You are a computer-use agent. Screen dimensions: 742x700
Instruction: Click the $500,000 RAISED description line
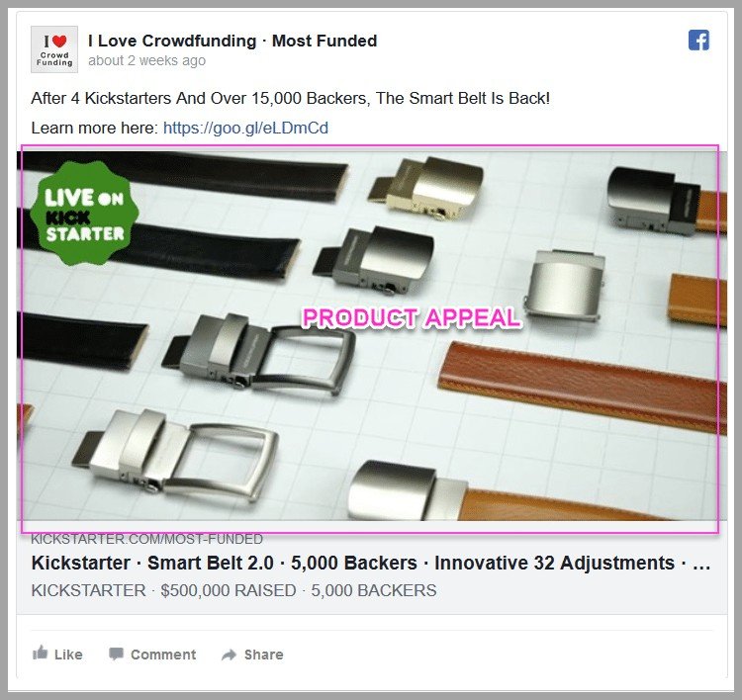pos(233,590)
